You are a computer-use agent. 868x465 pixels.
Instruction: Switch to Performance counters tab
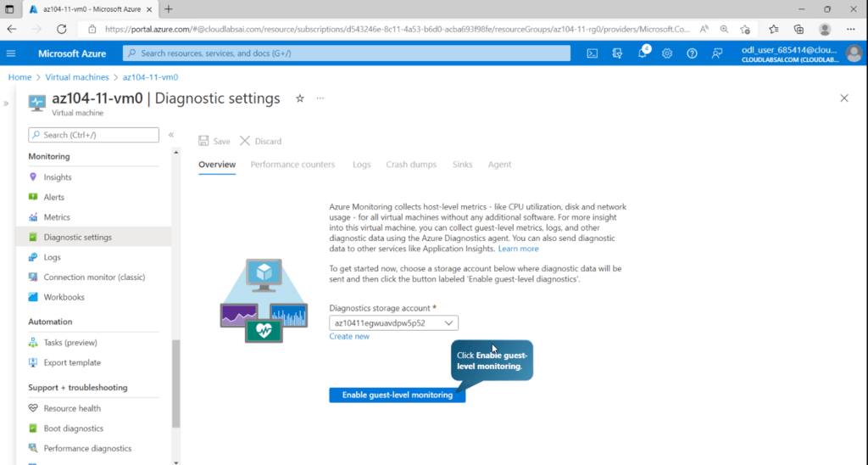click(x=292, y=165)
